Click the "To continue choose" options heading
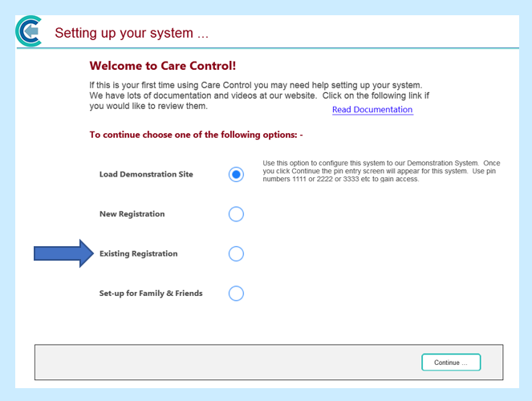The width and height of the screenshot is (532, 401). [196, 135]
